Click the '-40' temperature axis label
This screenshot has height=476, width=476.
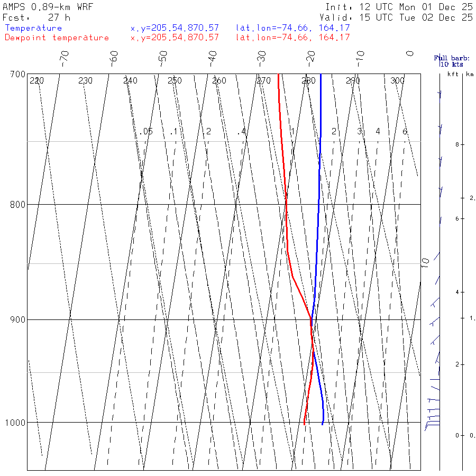tap(212, 59)
